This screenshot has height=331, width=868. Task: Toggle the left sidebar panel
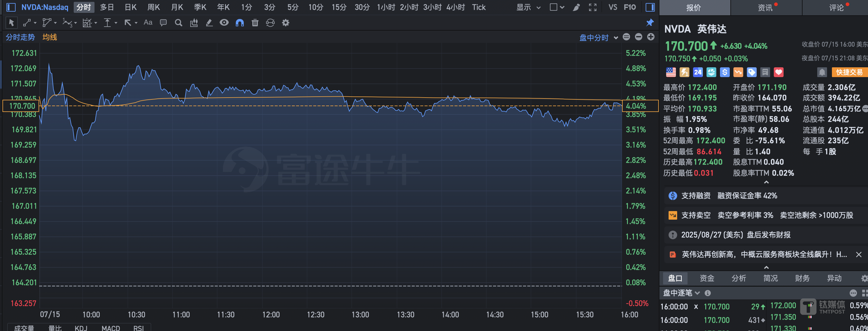pyautogui.click(x=11, y=7)
